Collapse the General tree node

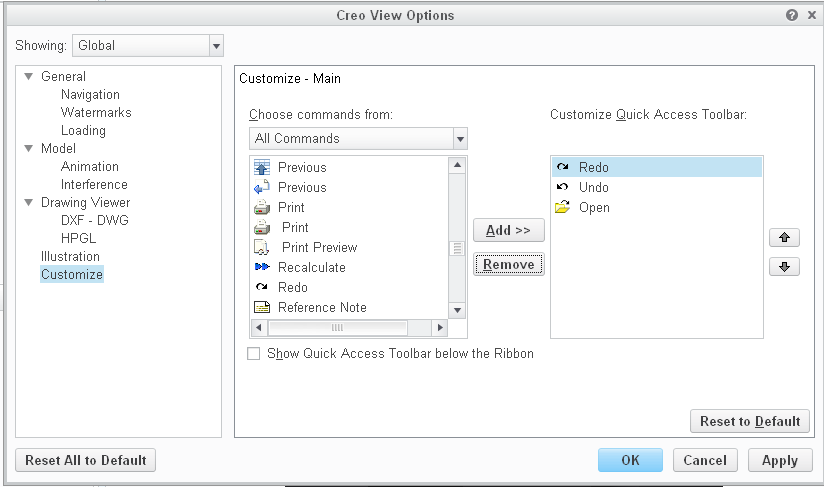29,77
